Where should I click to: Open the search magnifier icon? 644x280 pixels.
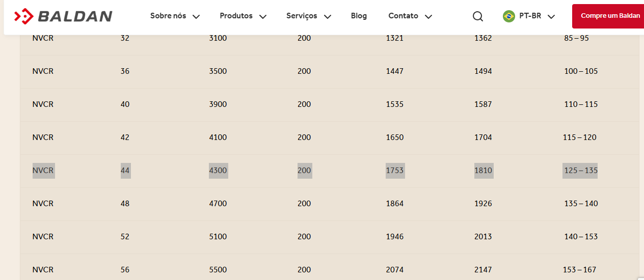click(x=477, y=16)
